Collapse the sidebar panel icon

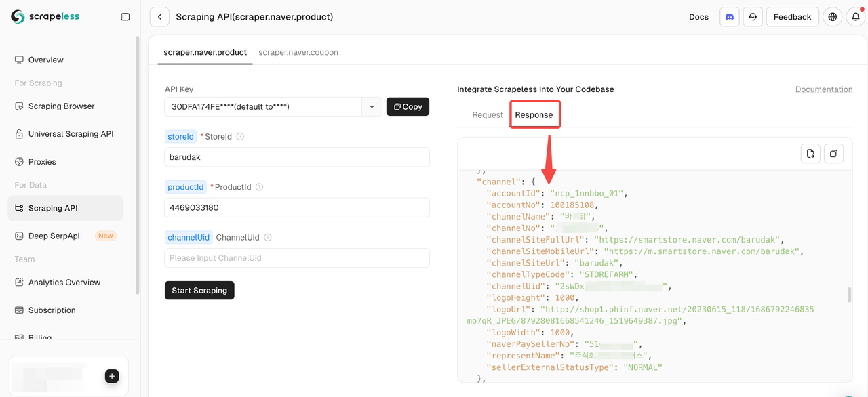click(125, 17)
